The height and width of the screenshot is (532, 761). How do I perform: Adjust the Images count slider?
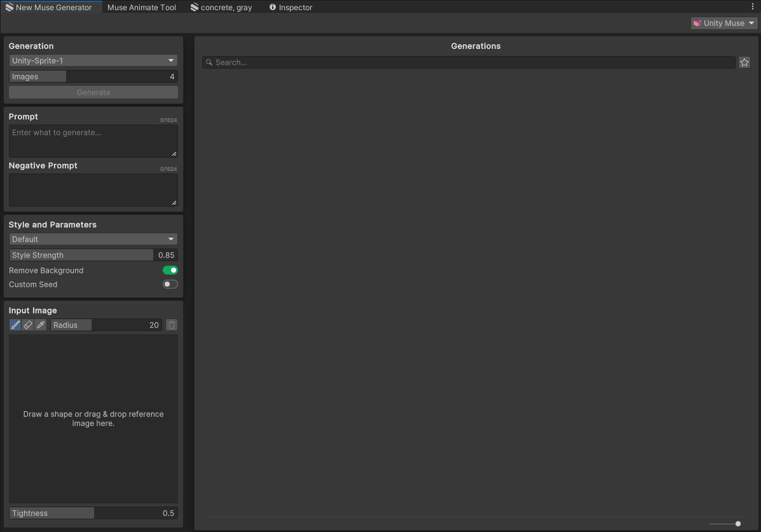tap(93, 76)
